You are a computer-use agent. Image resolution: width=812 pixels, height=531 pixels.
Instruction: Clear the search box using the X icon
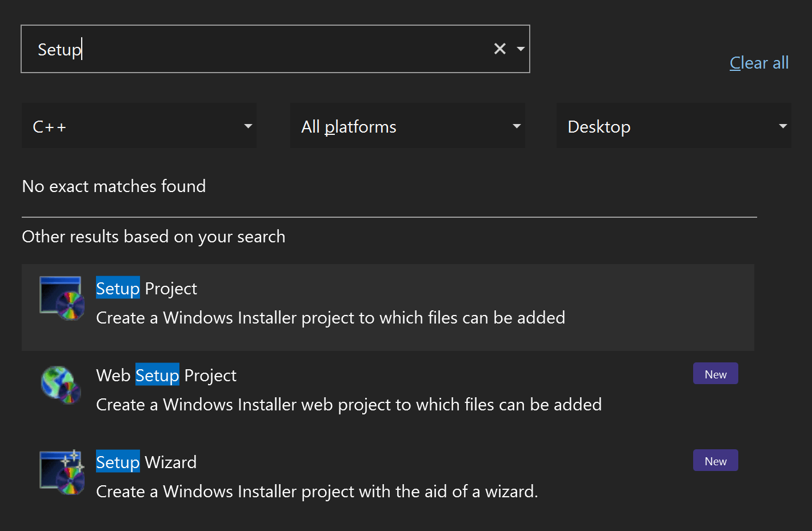pyautogui.click(x=500, y=49)
